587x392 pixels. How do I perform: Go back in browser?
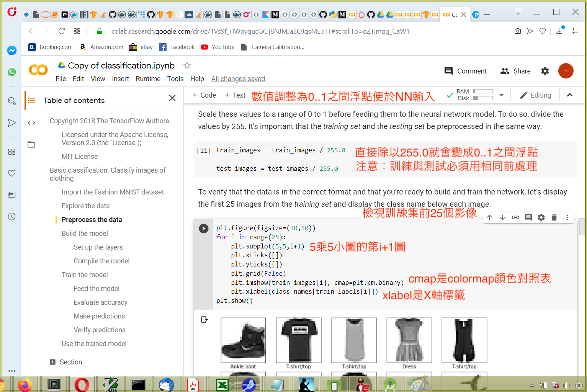[x=31, y=31]
